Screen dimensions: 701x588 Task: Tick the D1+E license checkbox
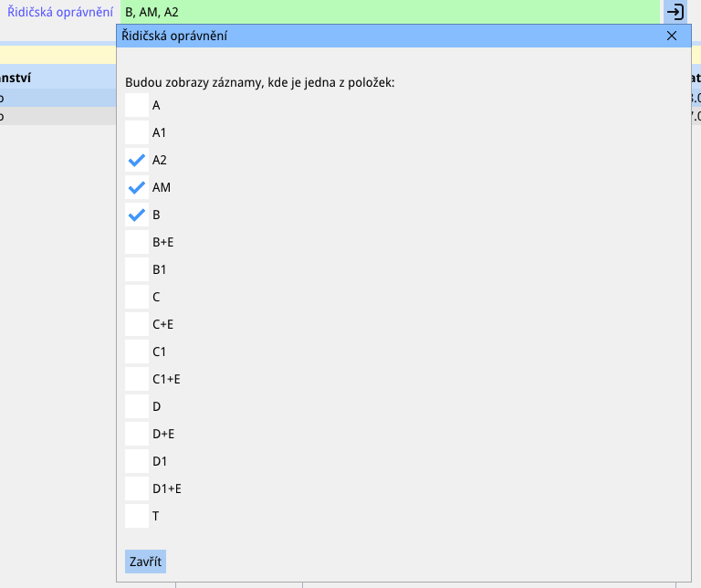pos(137,488)
